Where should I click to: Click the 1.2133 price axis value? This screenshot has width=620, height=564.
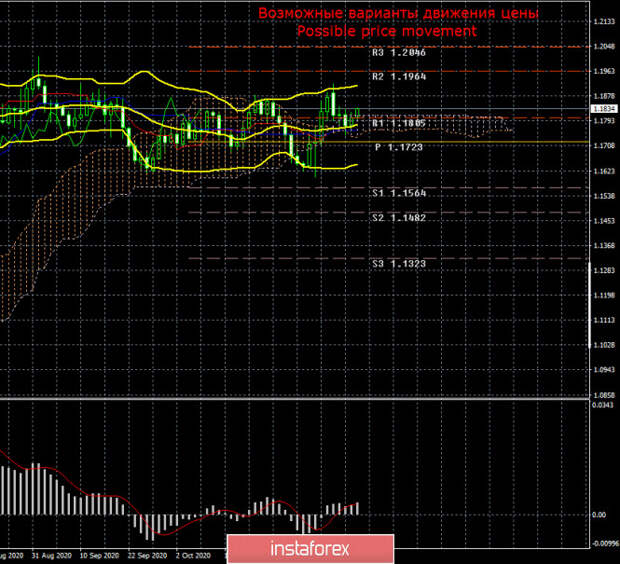click(x=605, y=22)
